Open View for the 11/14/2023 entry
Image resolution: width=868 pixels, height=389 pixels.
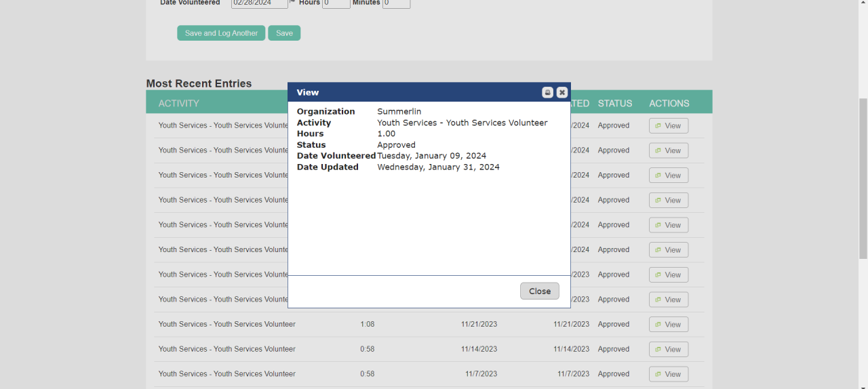pyautogui.click(x=669, y=349)
